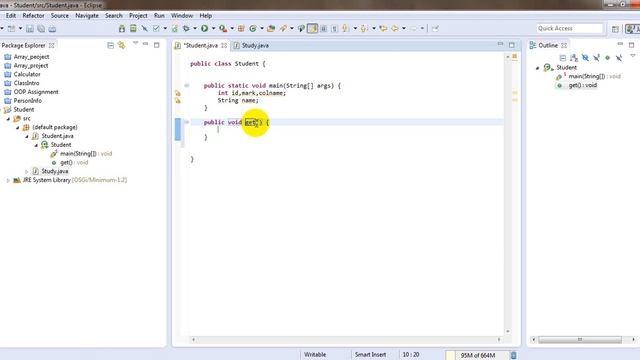The image size is (640, 360).
Task: Expand the Study.java tree node
Action: pyautogui.click(x=27, y=171)
